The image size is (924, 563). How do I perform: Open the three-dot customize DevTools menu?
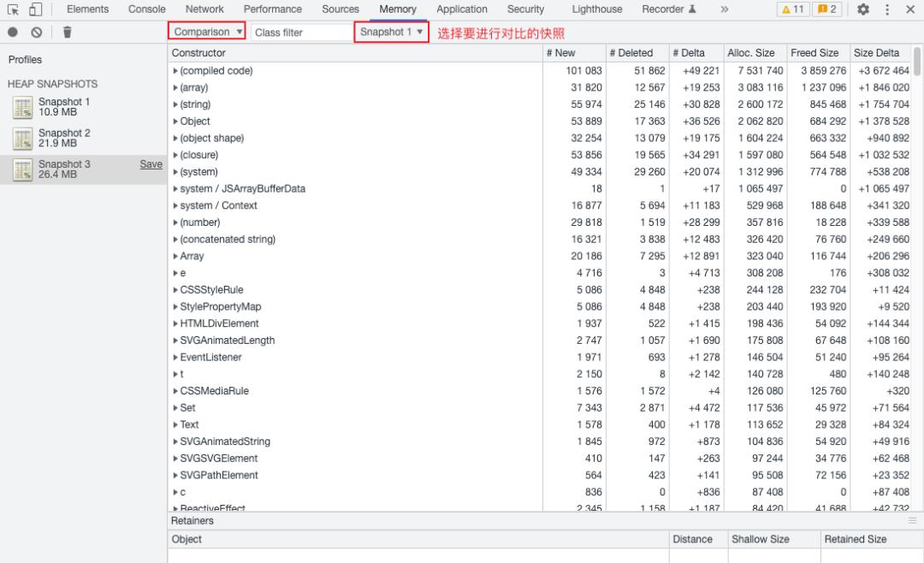pyautogui.click(x=887, y=9)
